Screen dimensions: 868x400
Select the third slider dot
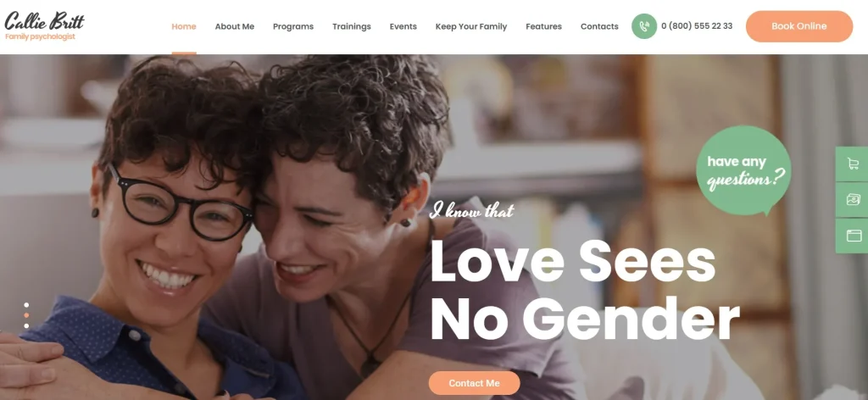pyautogui.click(x=26, y=326)
